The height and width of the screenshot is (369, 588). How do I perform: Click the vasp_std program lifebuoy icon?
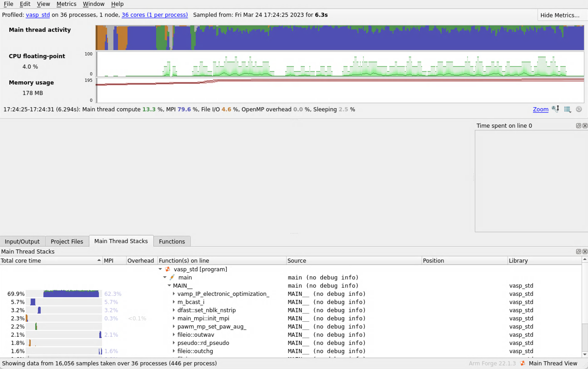(x=168, y=269)
